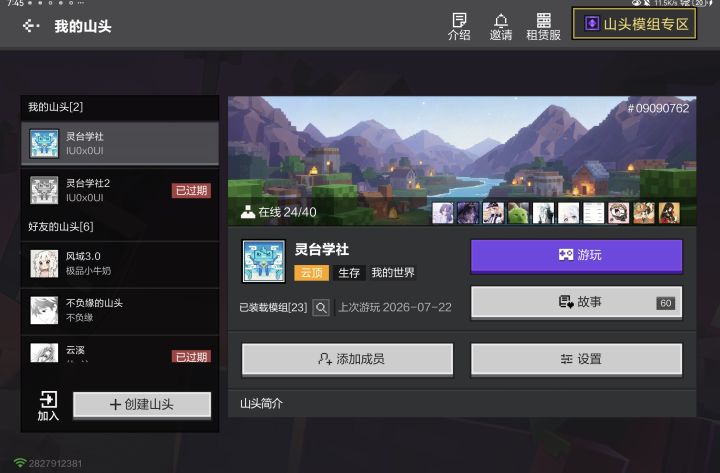Click the online player person icon

pos(248,212)
